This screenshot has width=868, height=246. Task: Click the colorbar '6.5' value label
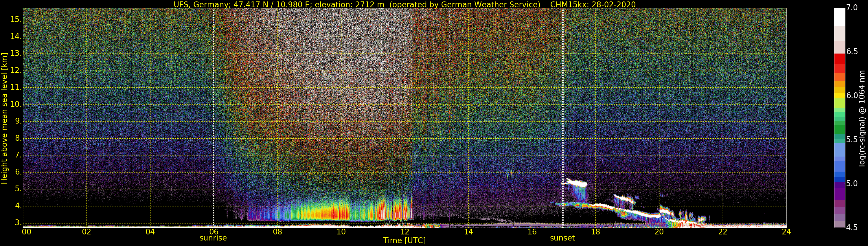(852, 52)
